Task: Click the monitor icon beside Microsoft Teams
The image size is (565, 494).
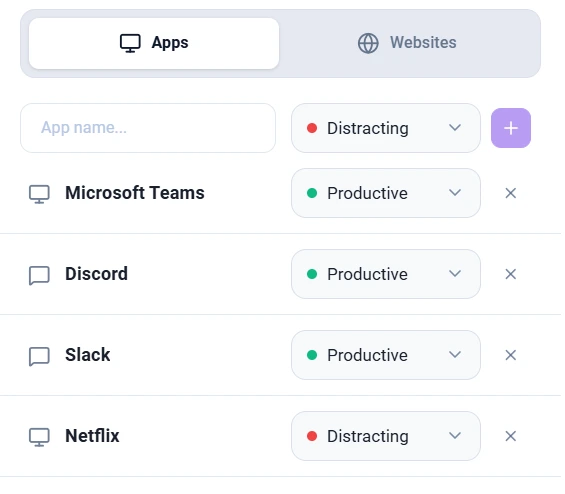Action: (x=39, y=194)
